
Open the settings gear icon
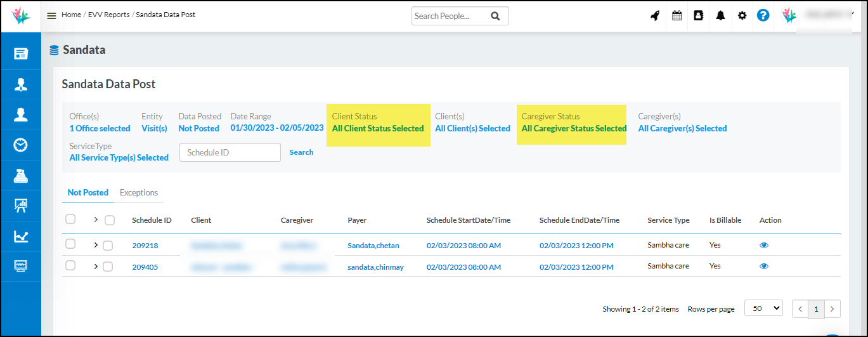(742, 16)
